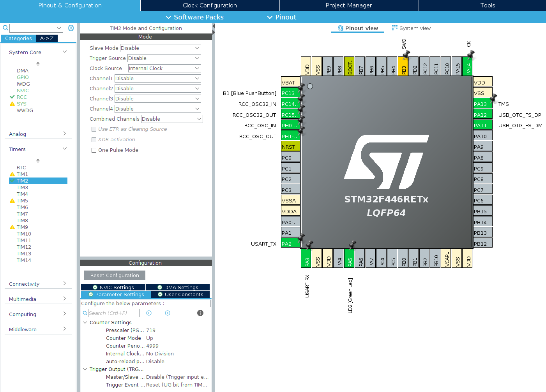Click the parameter search magnifier icon
Viewport: 546px width, 392px height.
85,313
